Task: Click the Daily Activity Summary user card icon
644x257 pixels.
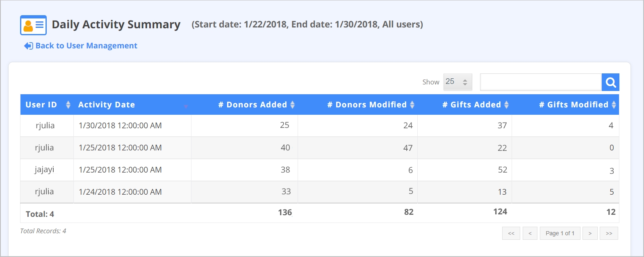Action: click(33, 25)
